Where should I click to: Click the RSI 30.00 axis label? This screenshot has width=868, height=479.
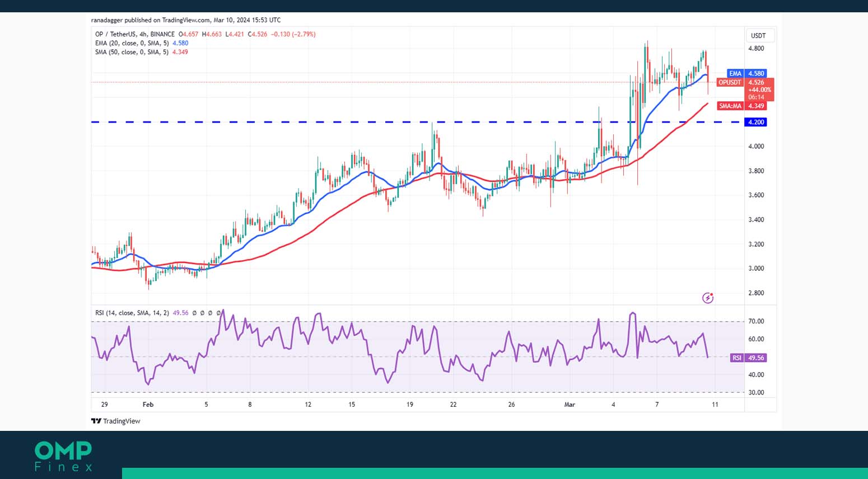(x=756, y=392)
